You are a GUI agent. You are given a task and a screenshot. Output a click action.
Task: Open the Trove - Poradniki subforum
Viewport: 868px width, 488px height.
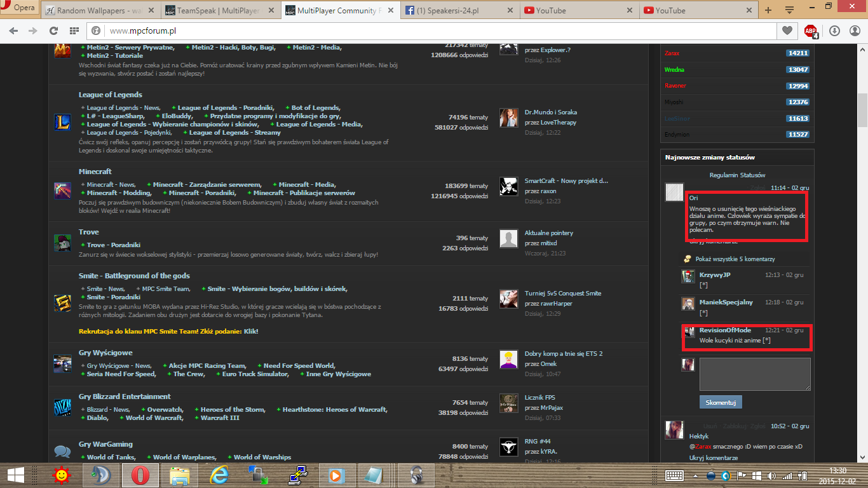tap(114, 245)
